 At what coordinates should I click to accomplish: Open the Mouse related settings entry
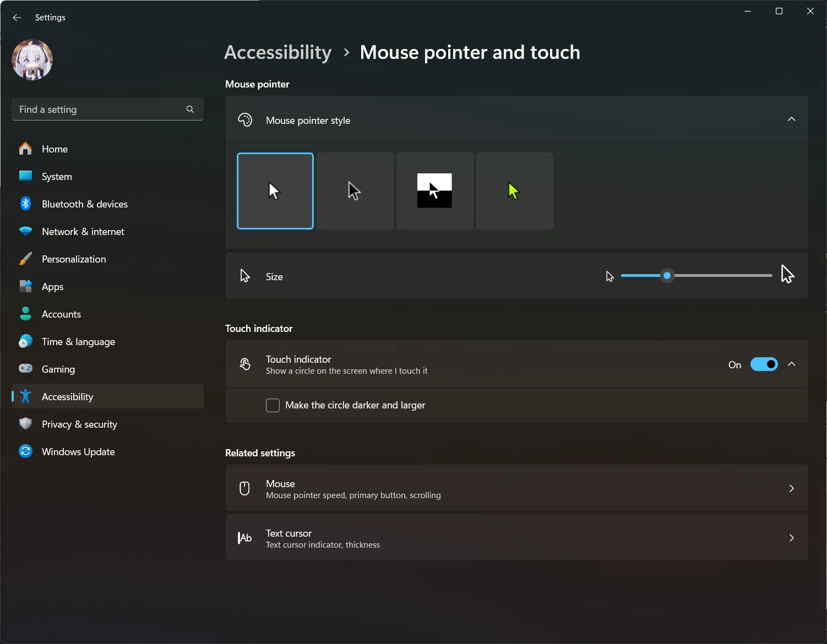click(517, 488)
